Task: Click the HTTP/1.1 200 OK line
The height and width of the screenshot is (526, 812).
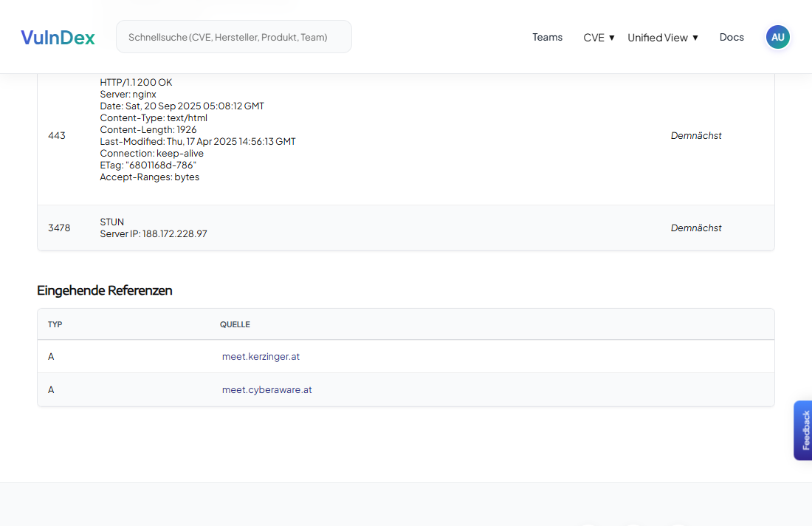Action: (136, 82)
